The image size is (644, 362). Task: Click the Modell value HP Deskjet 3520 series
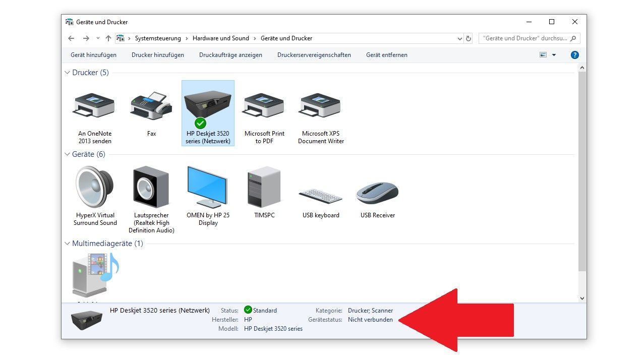click(x=273, y=329)
